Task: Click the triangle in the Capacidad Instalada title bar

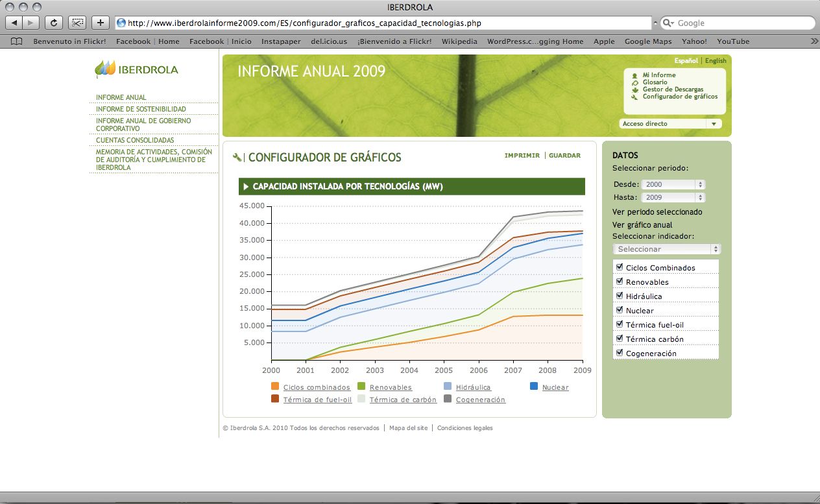Action: point(246,187)
